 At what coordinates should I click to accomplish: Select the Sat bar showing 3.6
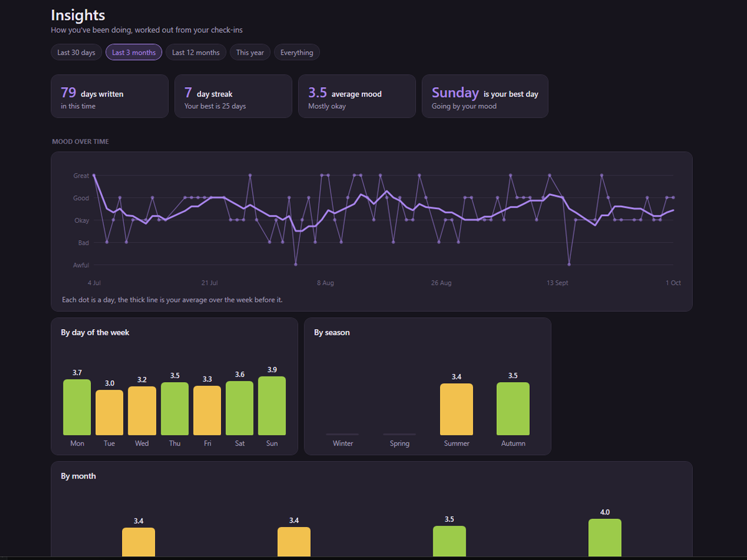tap(240, 408)
